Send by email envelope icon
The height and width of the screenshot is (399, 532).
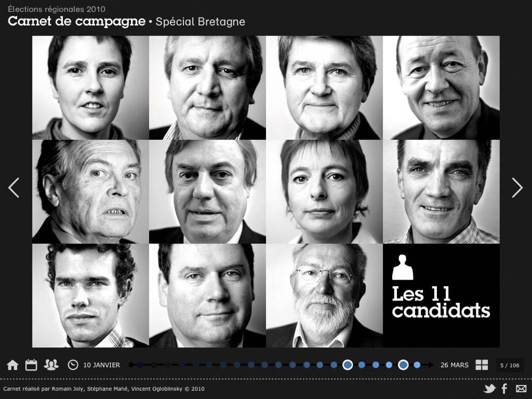pyautogui.click(x=521, y=389)
